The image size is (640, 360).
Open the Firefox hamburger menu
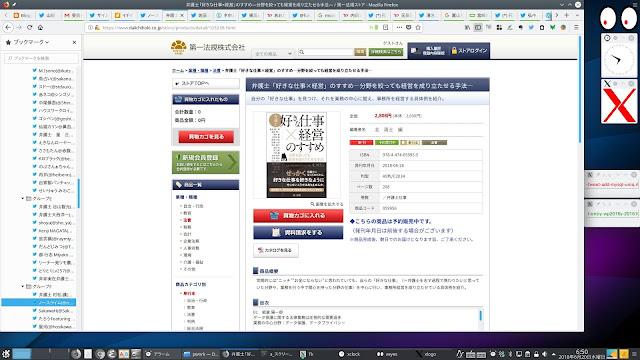(576, 27)
